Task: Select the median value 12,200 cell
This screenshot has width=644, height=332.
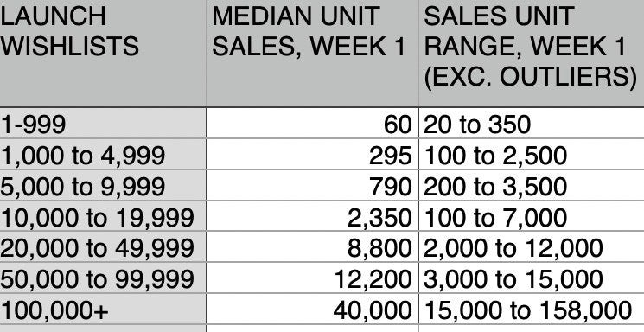Action: click(312, 278)
